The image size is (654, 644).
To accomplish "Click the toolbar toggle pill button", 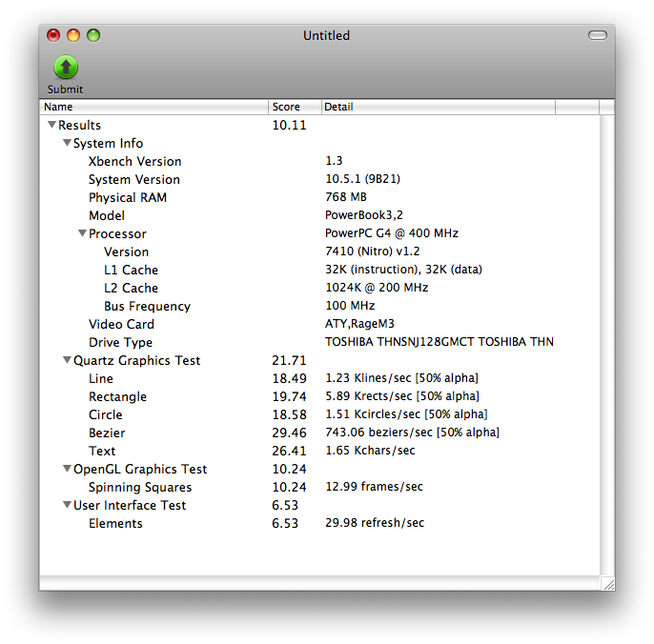I will pos(597,35).
